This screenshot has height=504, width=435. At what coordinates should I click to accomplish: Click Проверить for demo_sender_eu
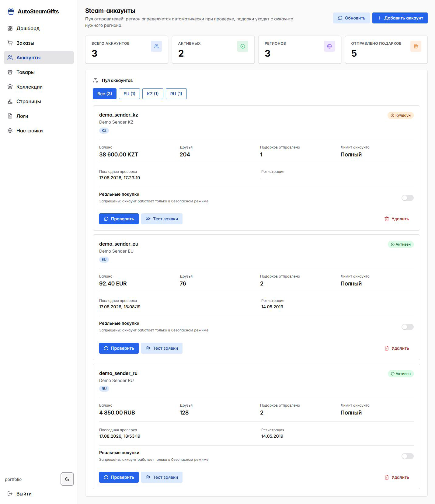pyautogui.click(x=119, y=348)
